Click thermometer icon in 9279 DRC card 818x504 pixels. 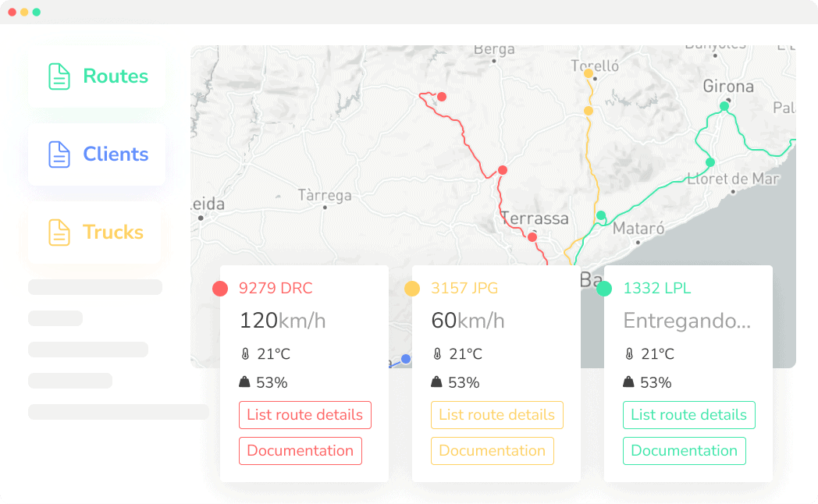[x=245, y=354]
